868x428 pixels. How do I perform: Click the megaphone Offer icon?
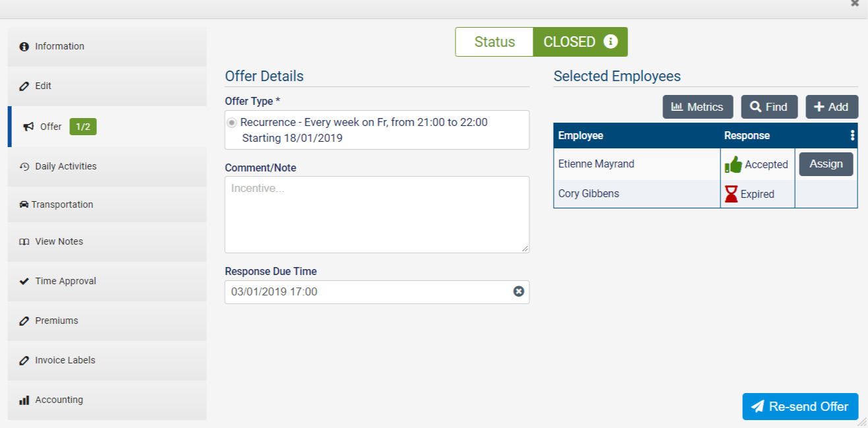pos(28,127)
